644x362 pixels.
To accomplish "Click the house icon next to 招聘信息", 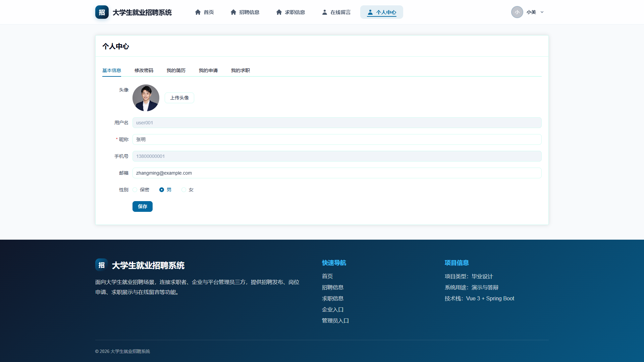I will tap(233, 12).
